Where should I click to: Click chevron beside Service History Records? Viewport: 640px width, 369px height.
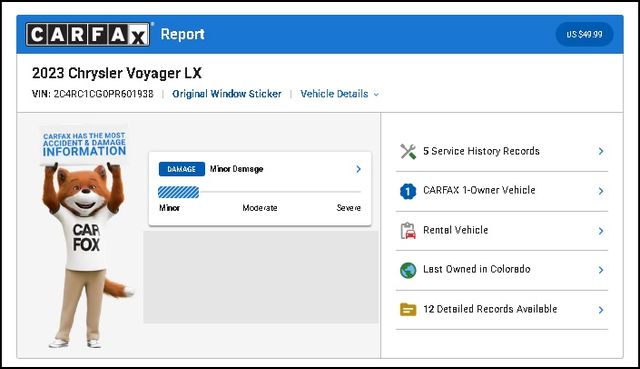pyautogui.click(x=601, y=151)
